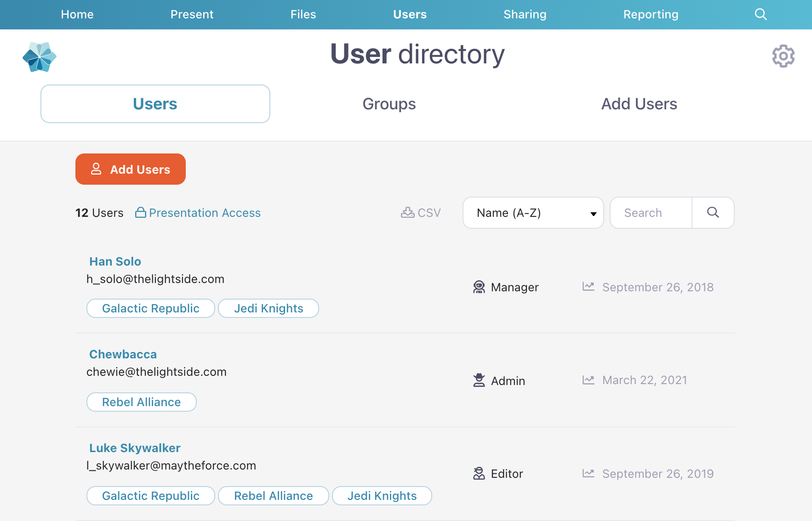812x521 pixels.
Task: Click the lock icon beside Presentation Access
Action: click(x=141, y=212)
